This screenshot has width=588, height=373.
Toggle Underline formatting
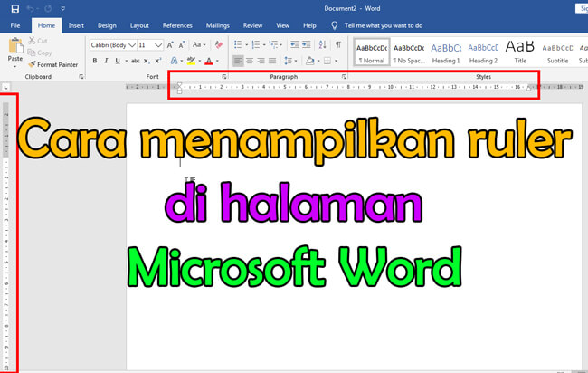click(118, 61)
